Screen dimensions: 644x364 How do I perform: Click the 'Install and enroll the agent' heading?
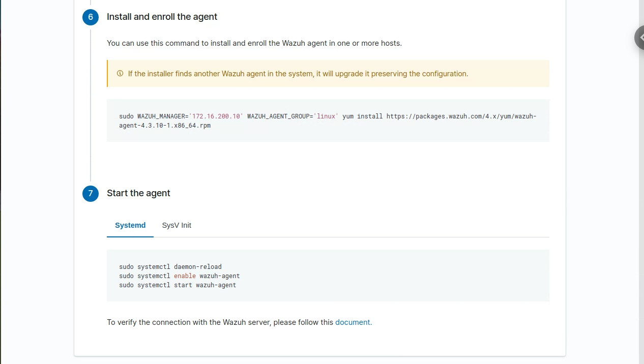[162, 17]
